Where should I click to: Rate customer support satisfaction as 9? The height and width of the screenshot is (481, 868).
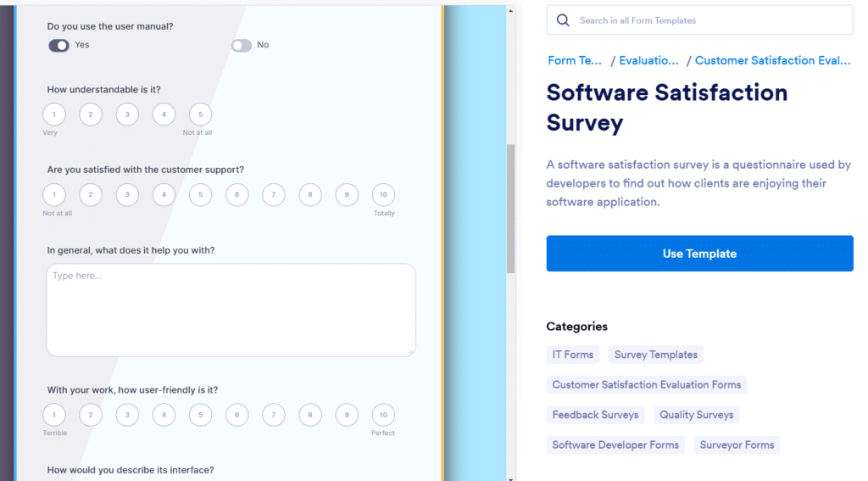(x=347, y=194)
